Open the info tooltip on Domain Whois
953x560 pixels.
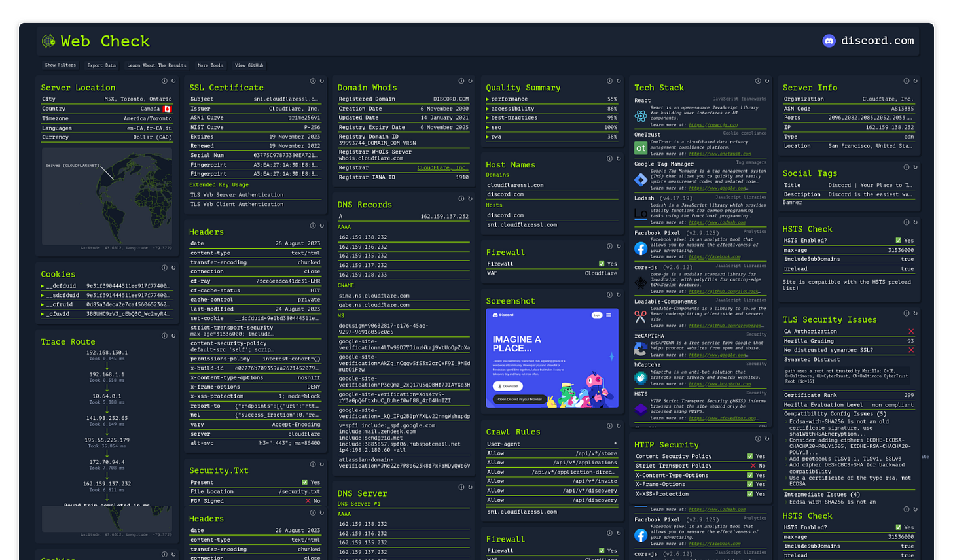point(461,80)
